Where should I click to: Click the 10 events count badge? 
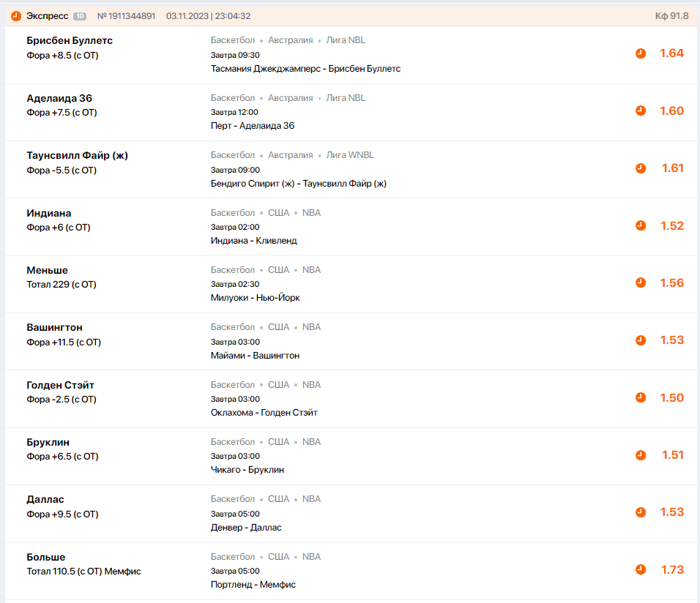pos(80,16)
